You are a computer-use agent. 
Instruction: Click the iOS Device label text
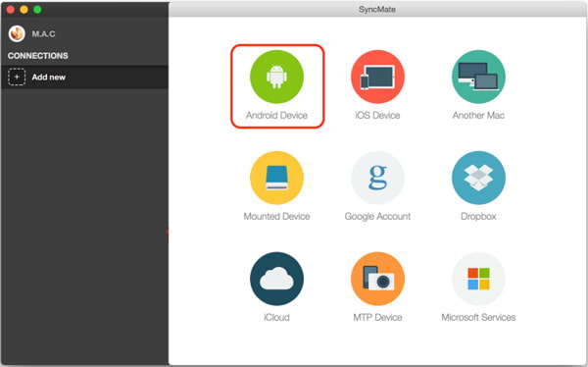click(377, 116)
